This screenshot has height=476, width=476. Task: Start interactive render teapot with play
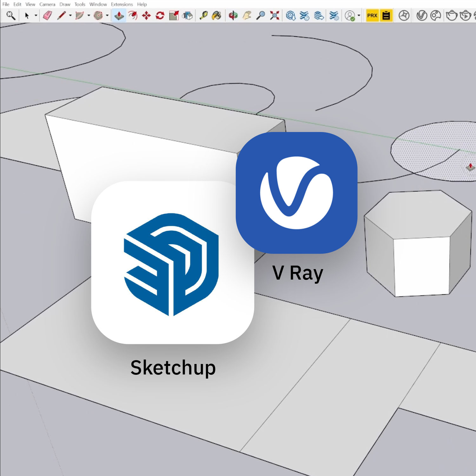coord(466,16)
